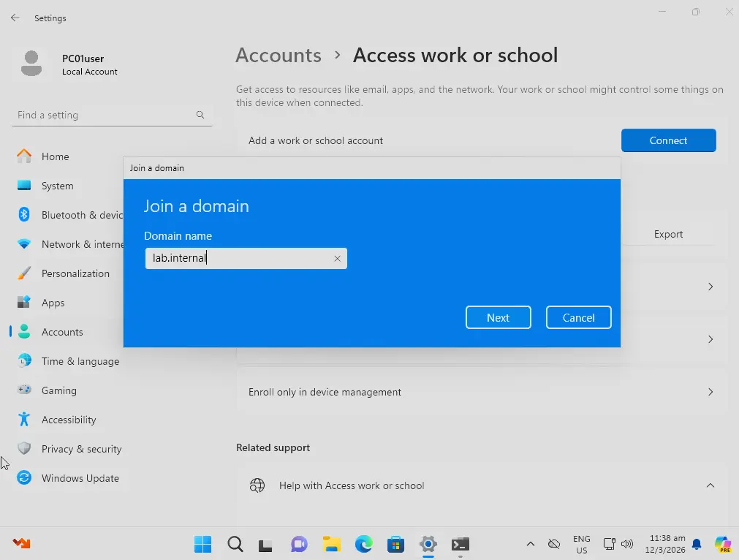The width and height of the screenshot is (739, 560).
Task: Open Microsoft Edge from the taskbar
Action: [363, 544]
